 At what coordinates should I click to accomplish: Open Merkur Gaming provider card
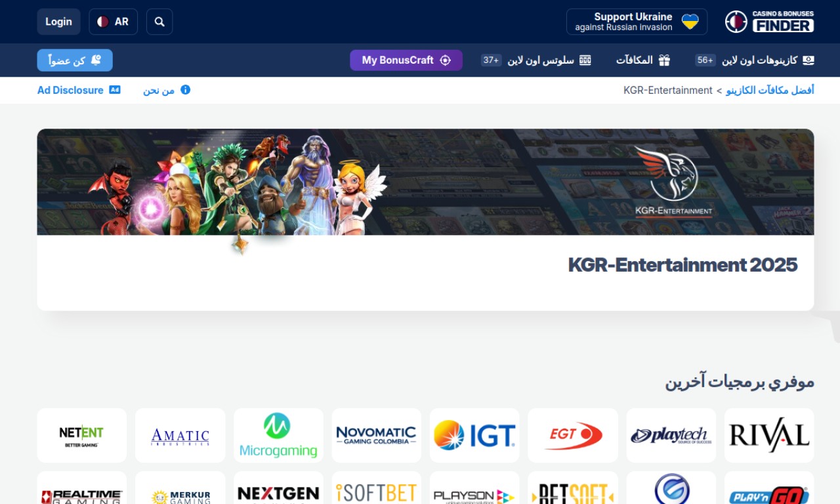[180, 488]
